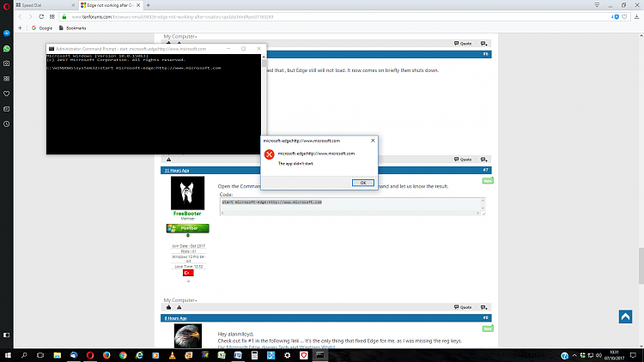Expand My Computer under FreeBooter's post
The height and width of the screenshot is (362, 644).
coord(180,300)
